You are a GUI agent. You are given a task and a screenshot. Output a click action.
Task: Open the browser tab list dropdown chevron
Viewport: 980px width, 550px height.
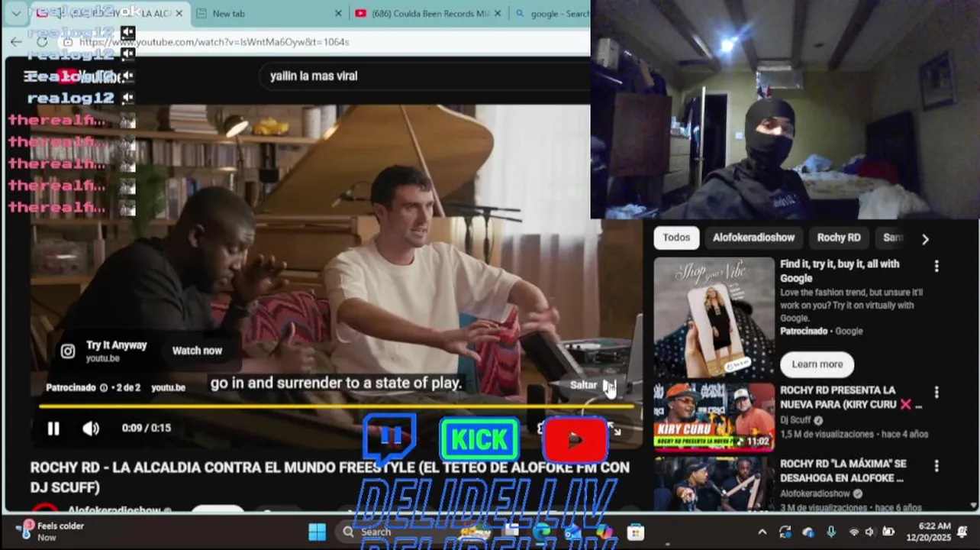(x=16, y=14)
